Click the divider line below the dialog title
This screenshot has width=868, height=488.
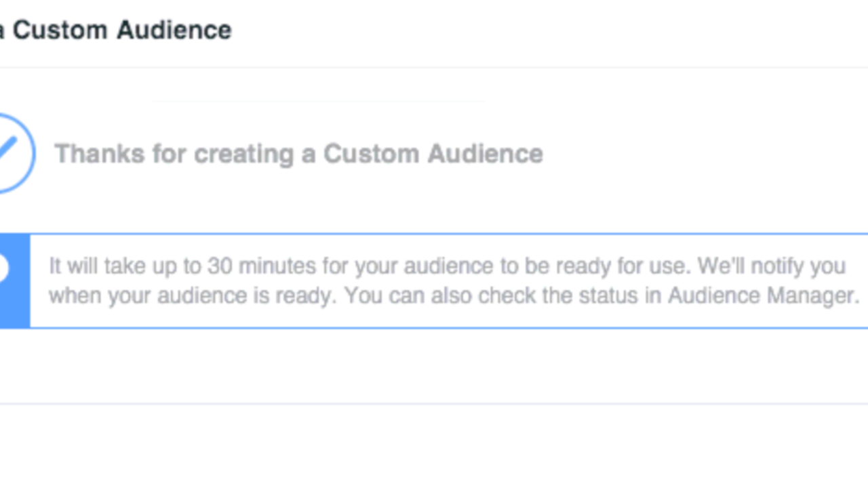pyautogui.click(x=434, y=67)
